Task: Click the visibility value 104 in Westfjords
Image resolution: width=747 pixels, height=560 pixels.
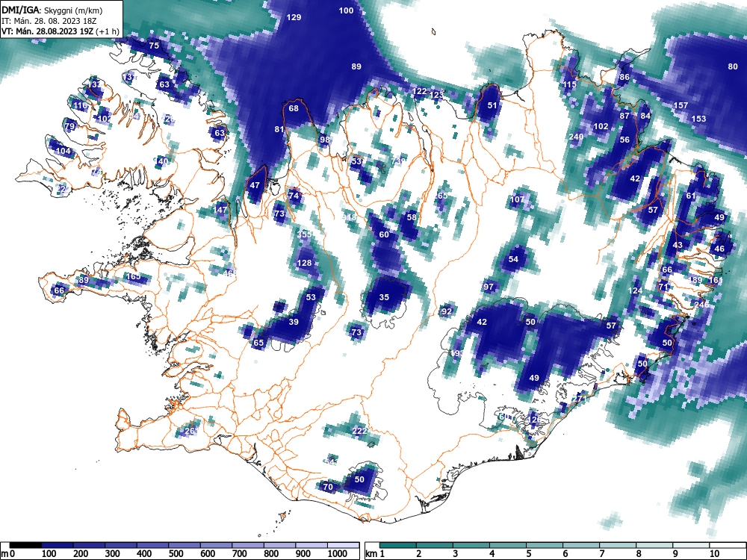Action: (63, 151)
